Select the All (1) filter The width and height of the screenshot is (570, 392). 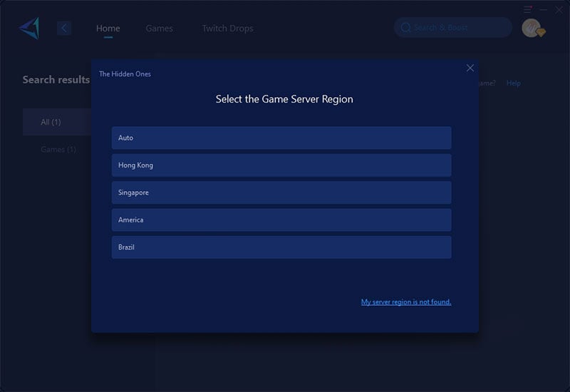point(57,122)
